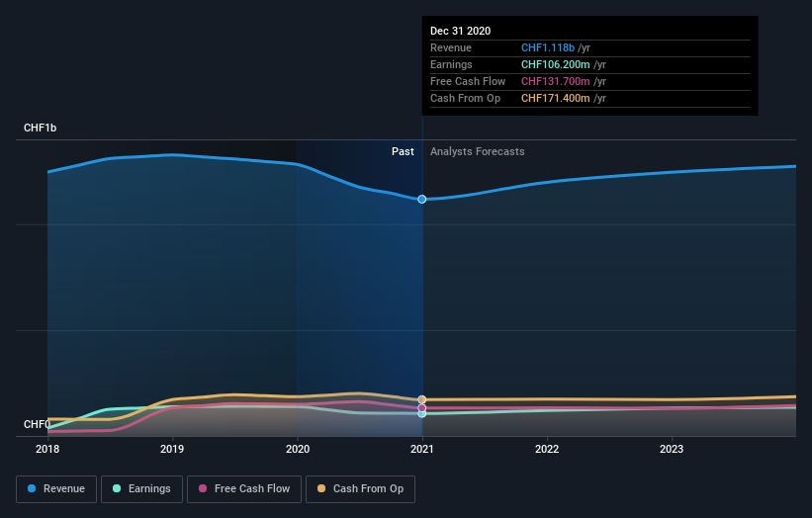Click the 2020 x-axis label
Viewport: 812px width, 518px height.
(298, 449)
